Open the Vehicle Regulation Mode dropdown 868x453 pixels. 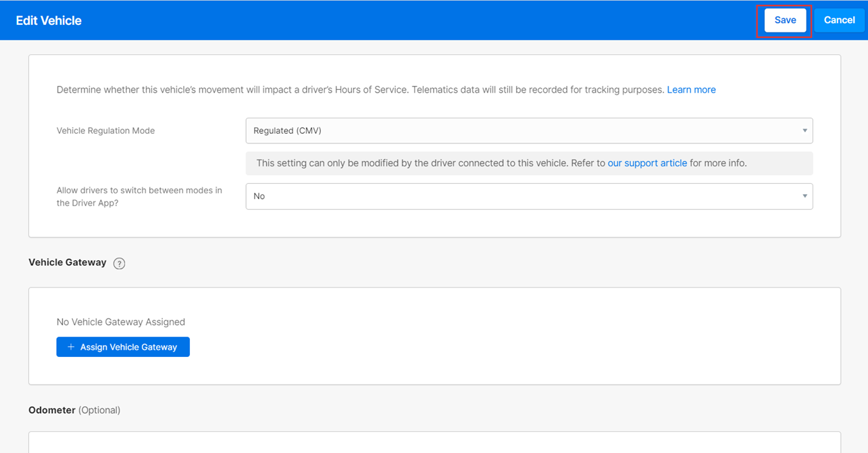click(x=528, y=130)
